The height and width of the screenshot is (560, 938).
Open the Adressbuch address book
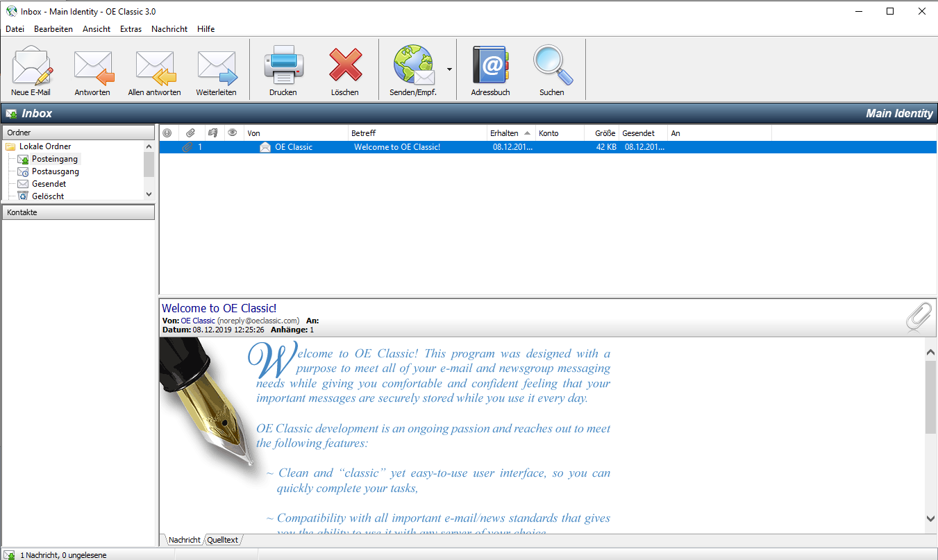pos(491,70)
